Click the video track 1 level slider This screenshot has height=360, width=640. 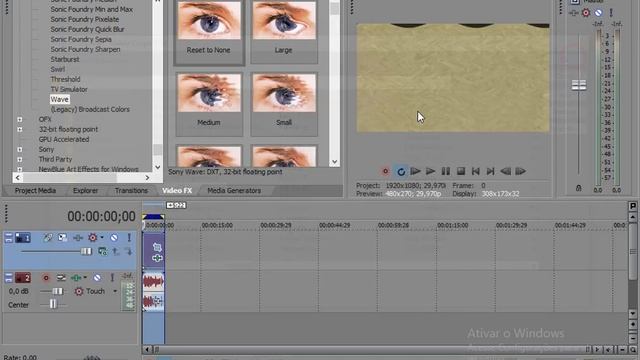[x=86, y=251]
